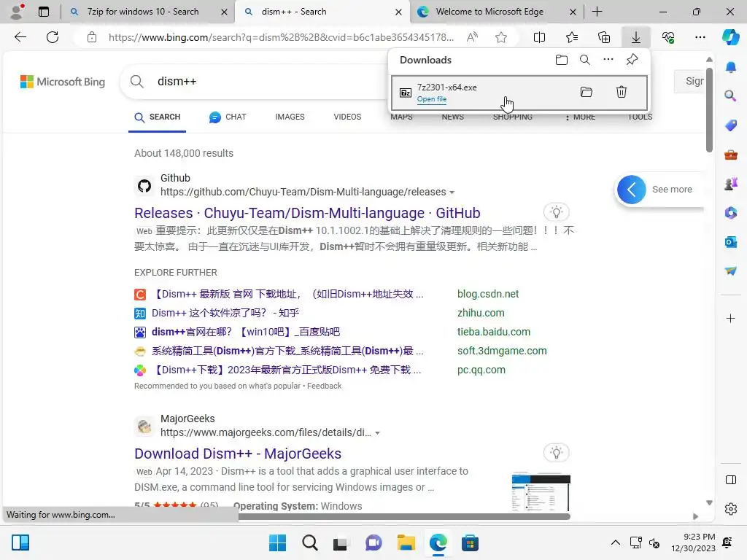Open Browser essentials heart icon

point(668,37)
